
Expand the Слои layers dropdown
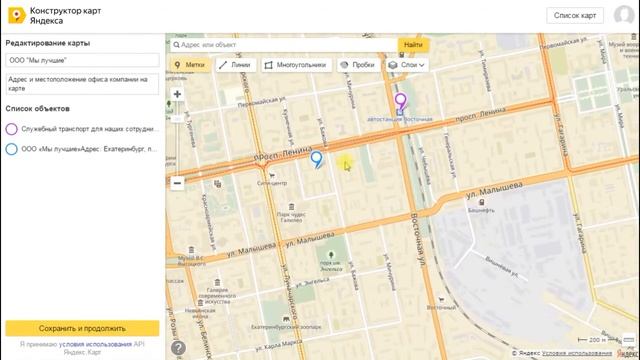(407, 65)
